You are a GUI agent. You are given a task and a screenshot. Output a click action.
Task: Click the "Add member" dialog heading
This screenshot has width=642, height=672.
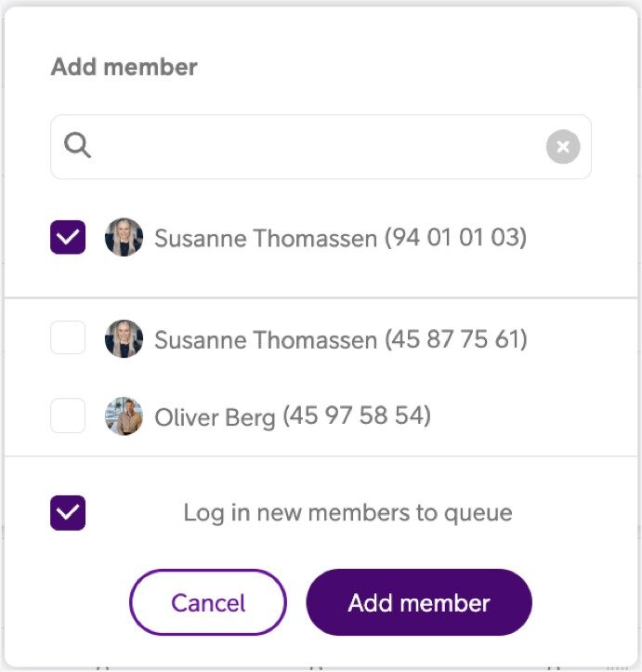124,67
